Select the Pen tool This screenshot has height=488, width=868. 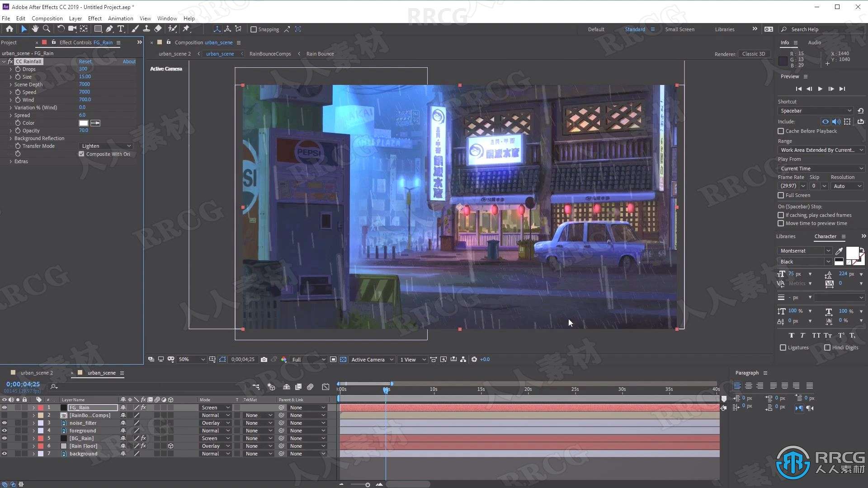click(x=109, y=29)
